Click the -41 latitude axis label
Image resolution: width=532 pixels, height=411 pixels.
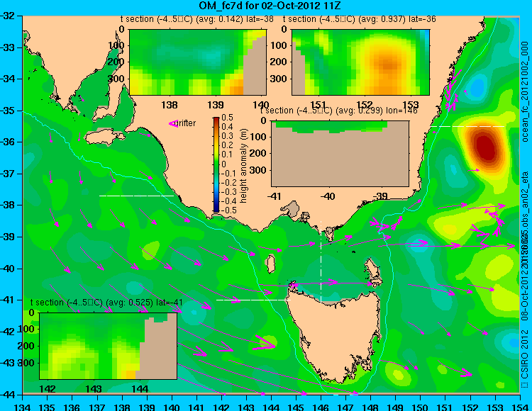pos(7,300)
